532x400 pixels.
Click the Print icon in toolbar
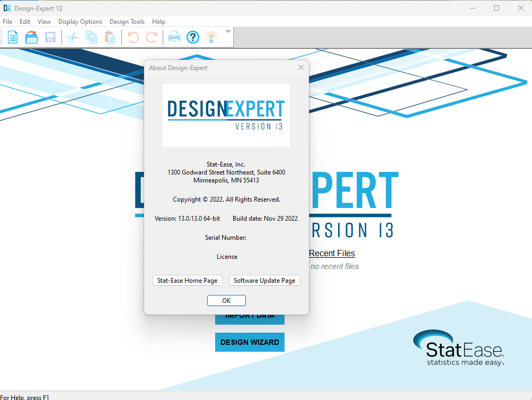pos(174,37)
